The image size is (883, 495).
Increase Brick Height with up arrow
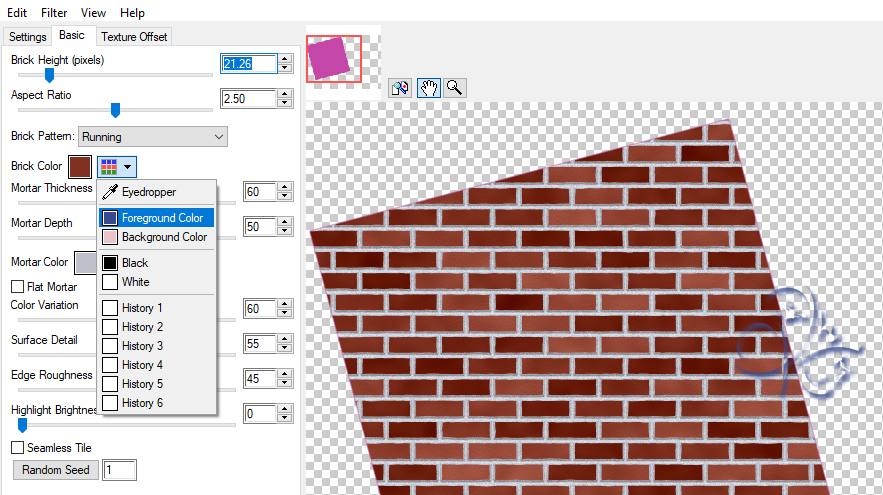click(285, 59)
